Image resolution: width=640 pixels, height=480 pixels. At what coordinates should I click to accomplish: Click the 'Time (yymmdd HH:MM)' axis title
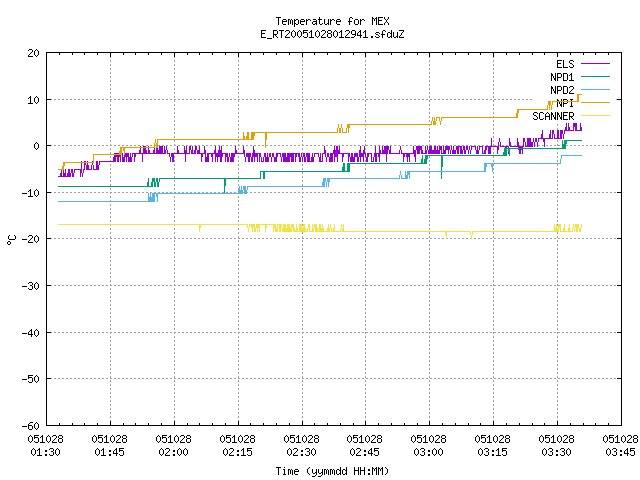332,471
